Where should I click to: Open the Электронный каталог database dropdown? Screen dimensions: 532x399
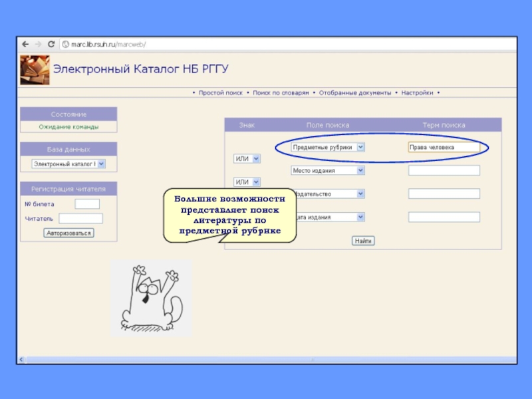[x=68, y=164]
